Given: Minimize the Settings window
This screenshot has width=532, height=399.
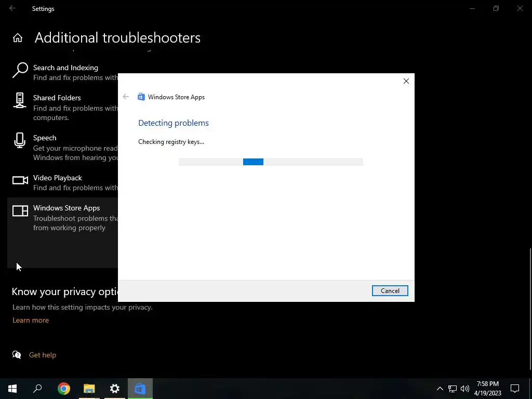Looking at the screenshot, I should [472, 8].
